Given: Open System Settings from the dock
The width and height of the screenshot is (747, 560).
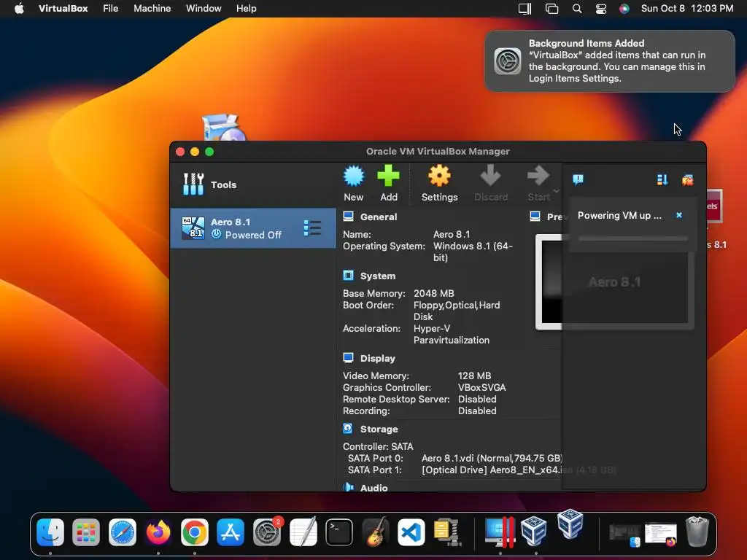Looking at the screenshot, I should pos(267,532).
